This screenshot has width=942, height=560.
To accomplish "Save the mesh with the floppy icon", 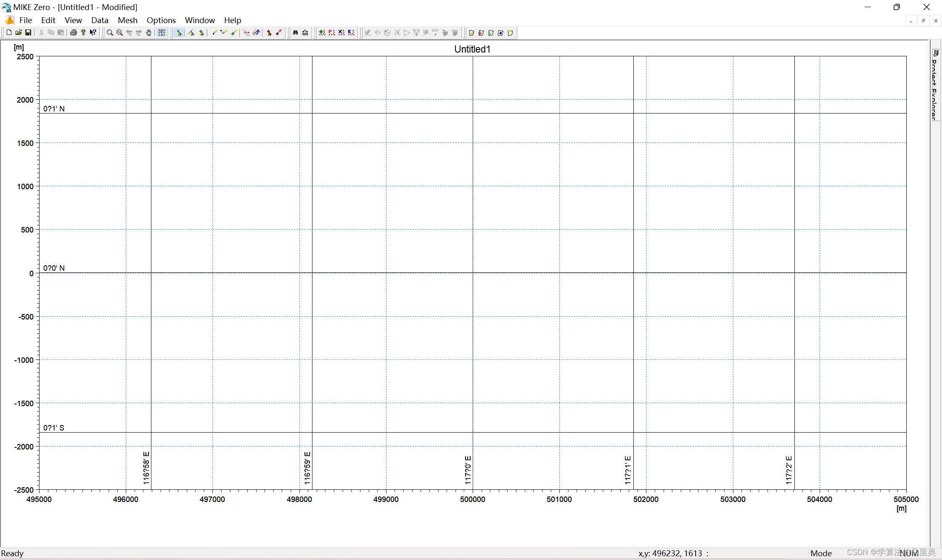I will tap(28, 33).
